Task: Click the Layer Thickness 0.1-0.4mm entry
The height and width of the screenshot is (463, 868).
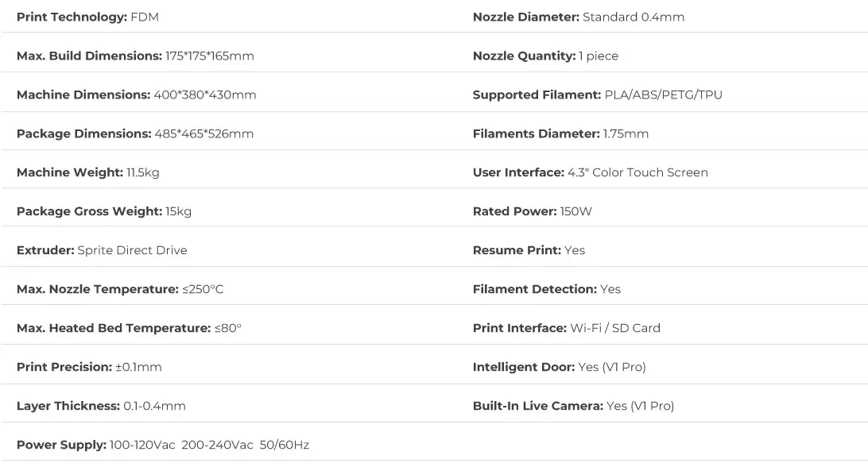Action: click(101, 406)
